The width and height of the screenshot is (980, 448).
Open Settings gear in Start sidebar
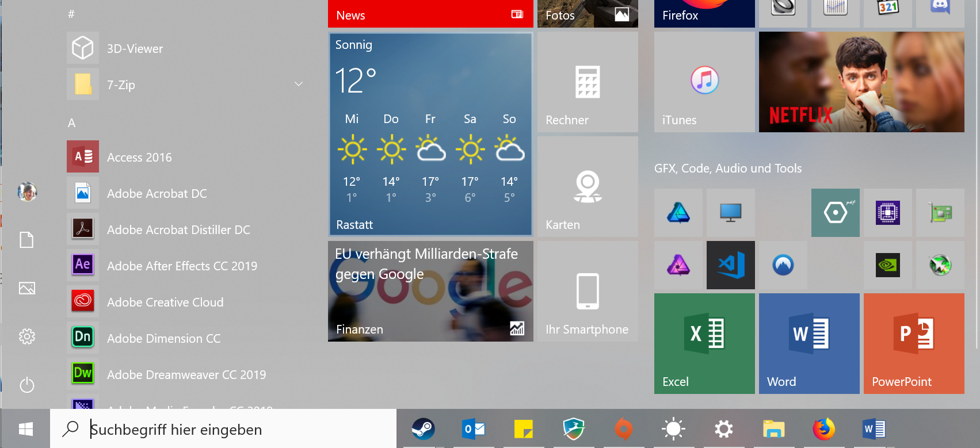(x=27, y=336)
